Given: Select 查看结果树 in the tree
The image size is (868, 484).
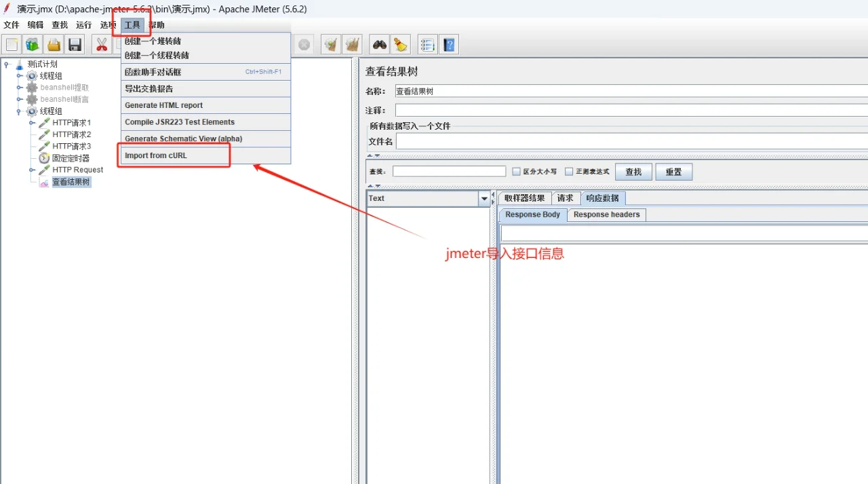Looking at the screenshot, I should (x=71, y=182).
